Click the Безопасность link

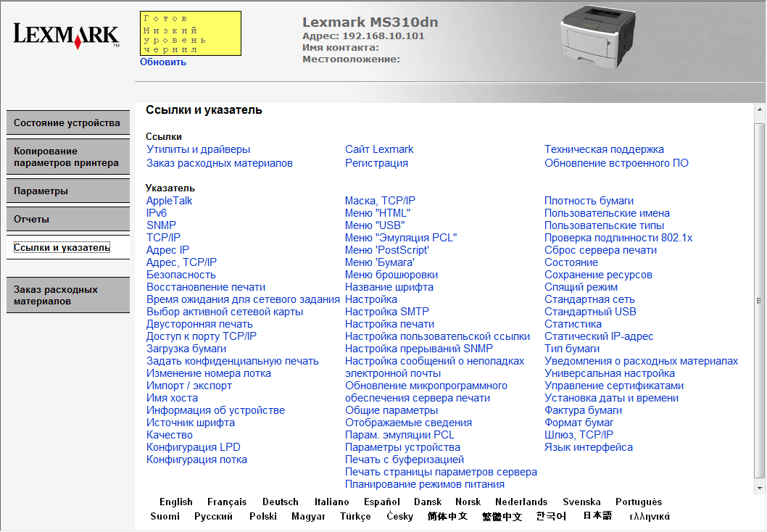(x=181, y=275)
